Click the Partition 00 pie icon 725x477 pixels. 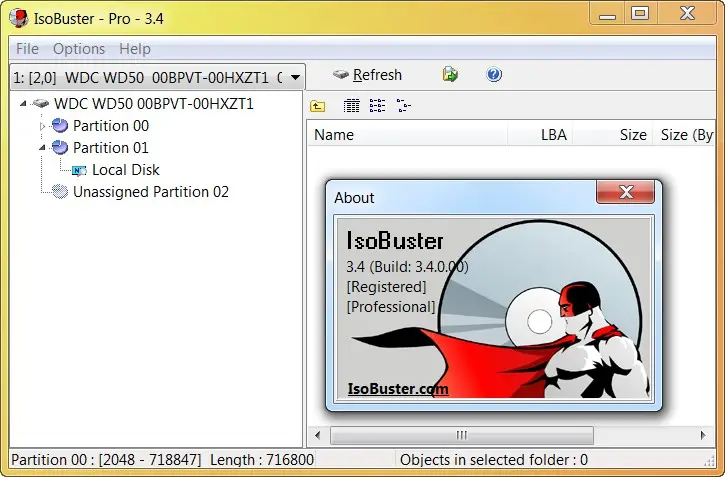tap(60, 125)
